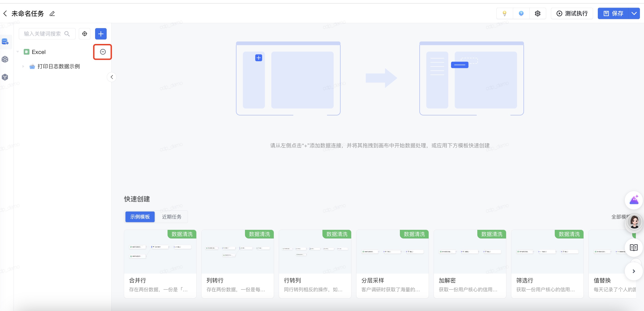Open the dropdown arrow next to 保存

coord(634,14)
